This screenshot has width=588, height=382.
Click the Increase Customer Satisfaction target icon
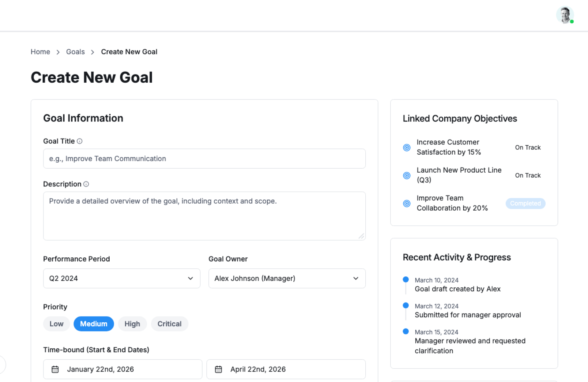[x=407, y=148]
